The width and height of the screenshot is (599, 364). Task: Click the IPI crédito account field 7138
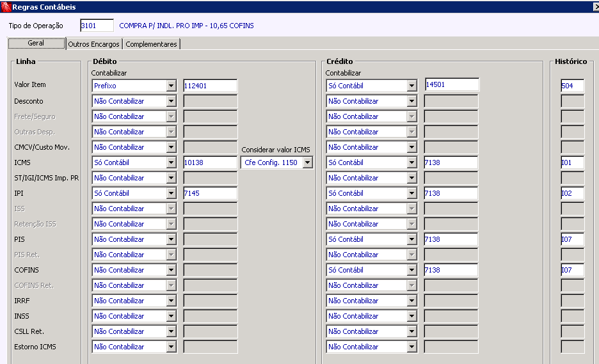(x=451, y=193)
